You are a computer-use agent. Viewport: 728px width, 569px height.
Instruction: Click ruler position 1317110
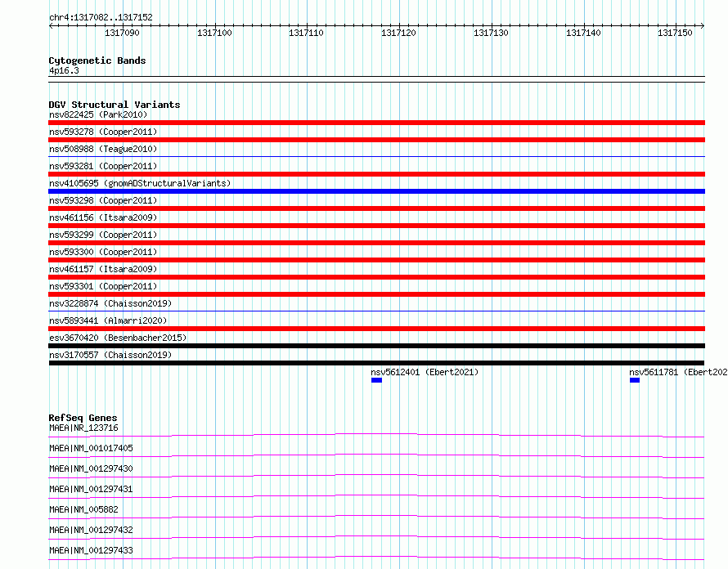point(306,33)
